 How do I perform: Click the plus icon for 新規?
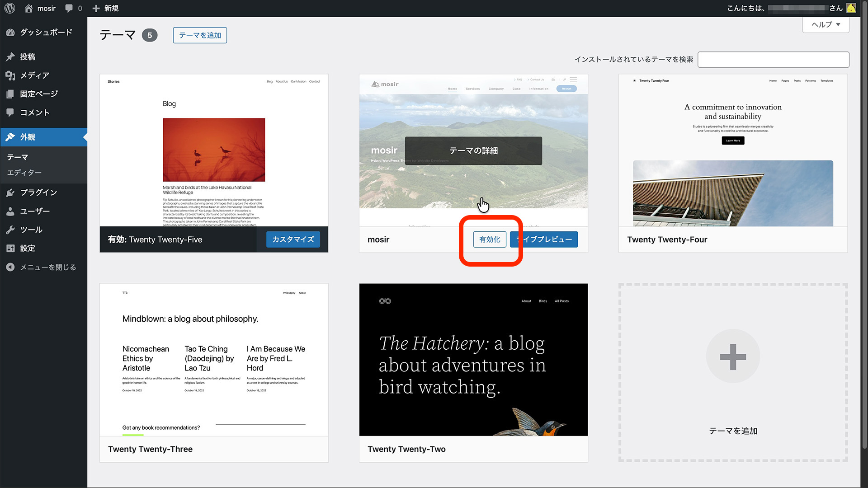(x=96, y=8)
